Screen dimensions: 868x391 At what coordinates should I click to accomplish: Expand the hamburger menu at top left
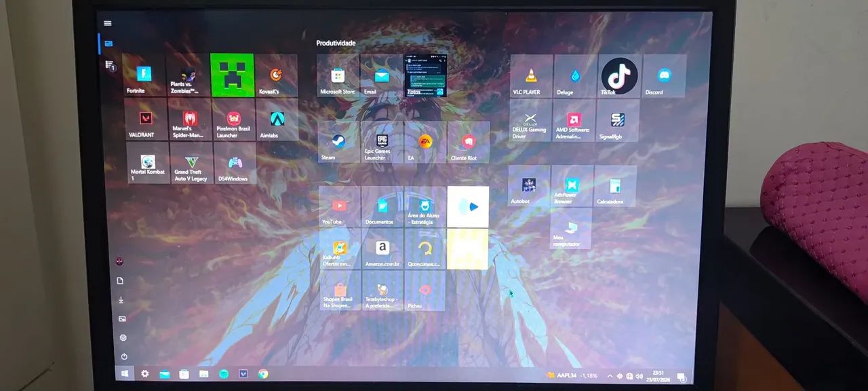click(x=107, y=23)
